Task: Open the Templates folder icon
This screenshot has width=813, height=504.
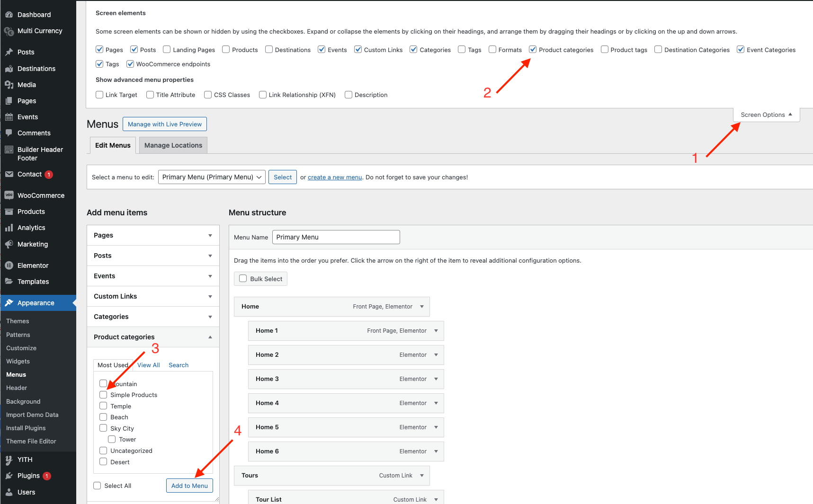Action: (x=9, y=282)
